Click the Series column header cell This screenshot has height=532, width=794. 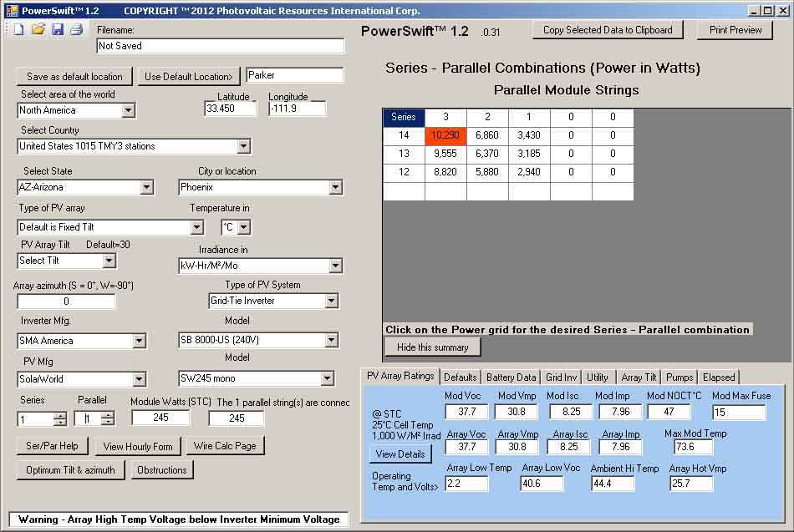(404, 117)
